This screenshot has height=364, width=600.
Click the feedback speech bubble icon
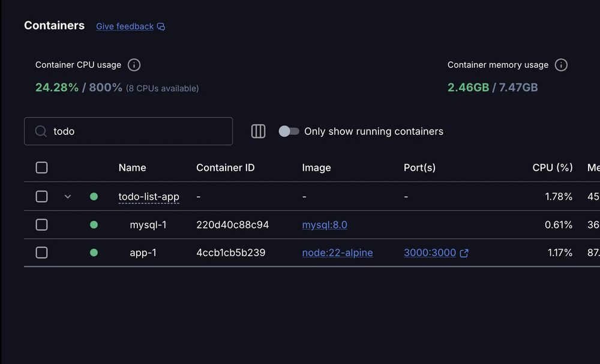(x=161, y=26)
